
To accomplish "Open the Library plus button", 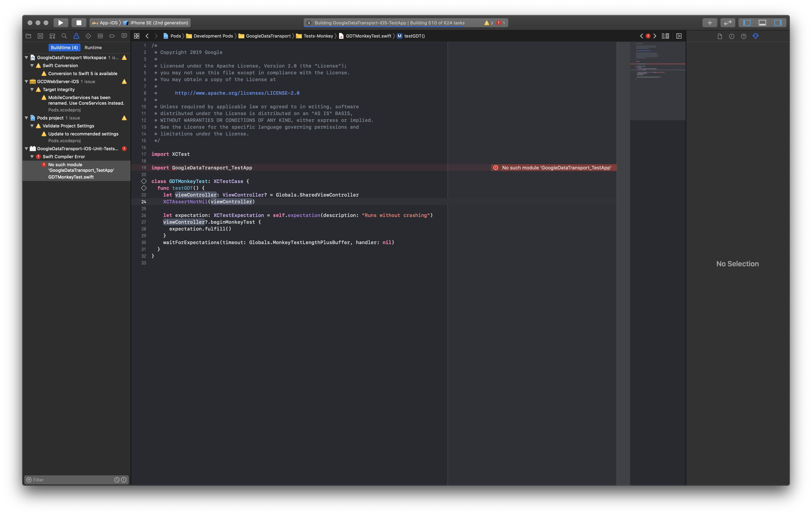I will [x=710, y=23].
